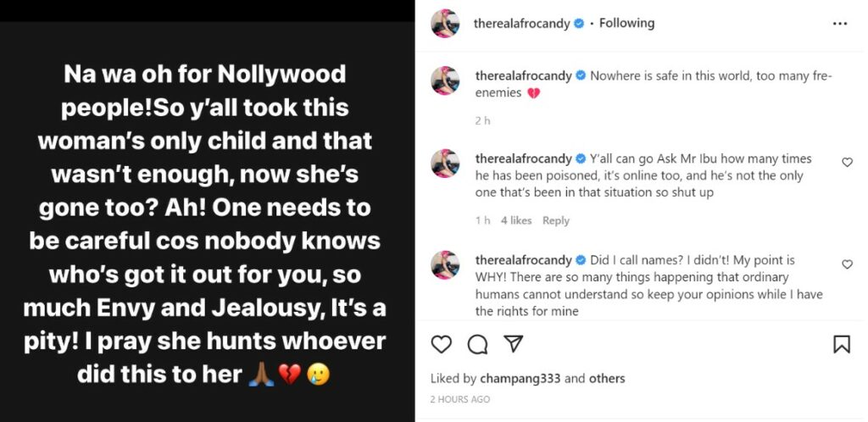Click the header profile picture avatar
This screenshot has height=422, width=868.
tap(446, 24)
